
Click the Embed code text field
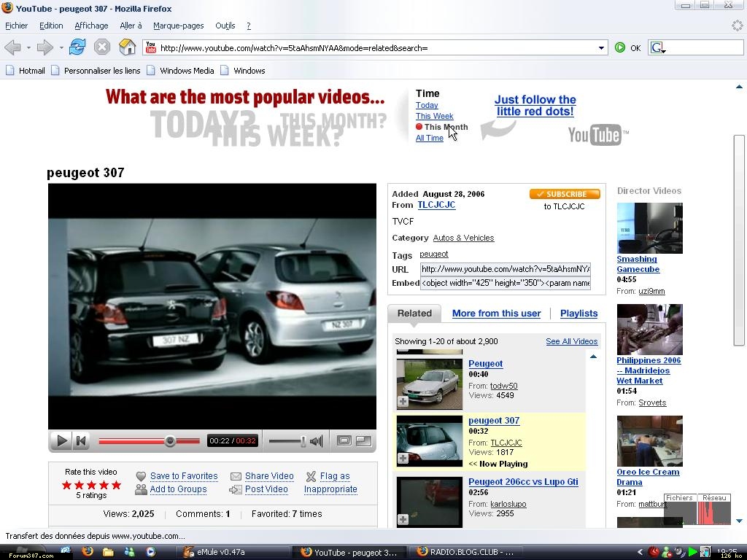[x=506, y=283]
